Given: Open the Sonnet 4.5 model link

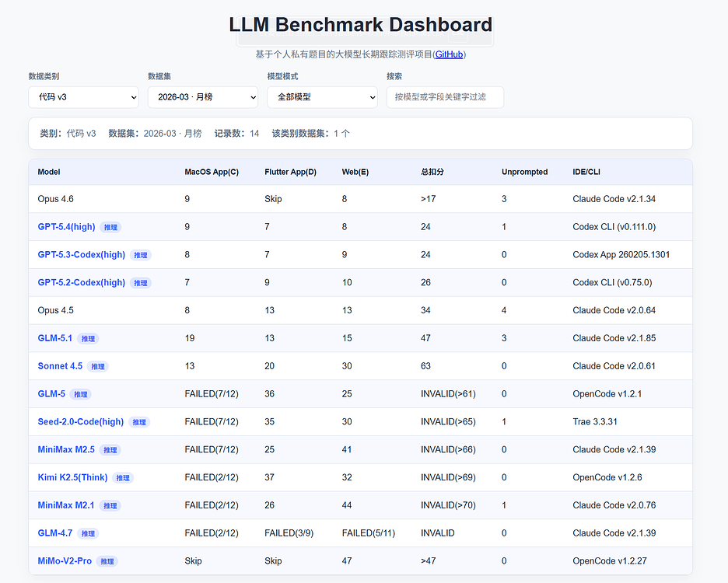Looking at the screenshot, I should click(x=60, y=366).
